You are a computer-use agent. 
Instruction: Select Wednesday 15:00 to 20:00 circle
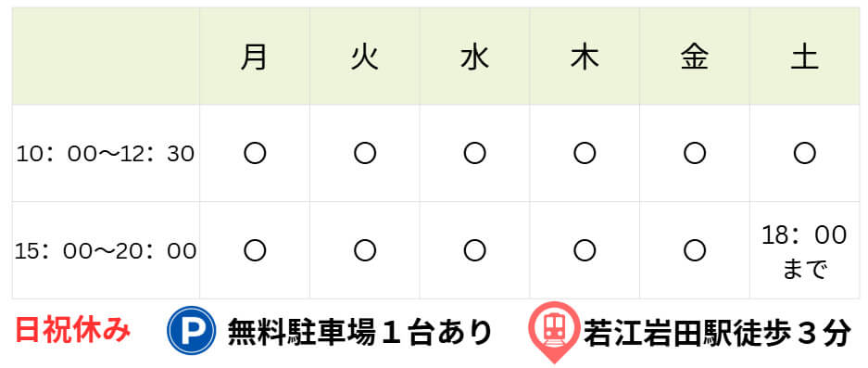(474, 251)
